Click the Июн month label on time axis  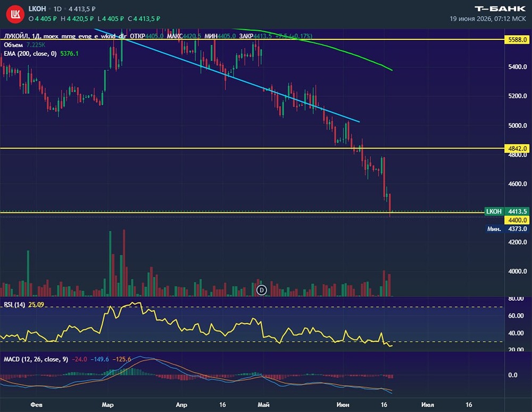point(343,405)
